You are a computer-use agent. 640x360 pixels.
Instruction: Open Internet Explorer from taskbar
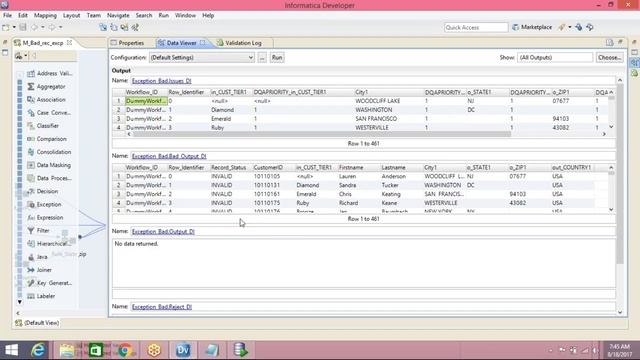click(38, 350)
